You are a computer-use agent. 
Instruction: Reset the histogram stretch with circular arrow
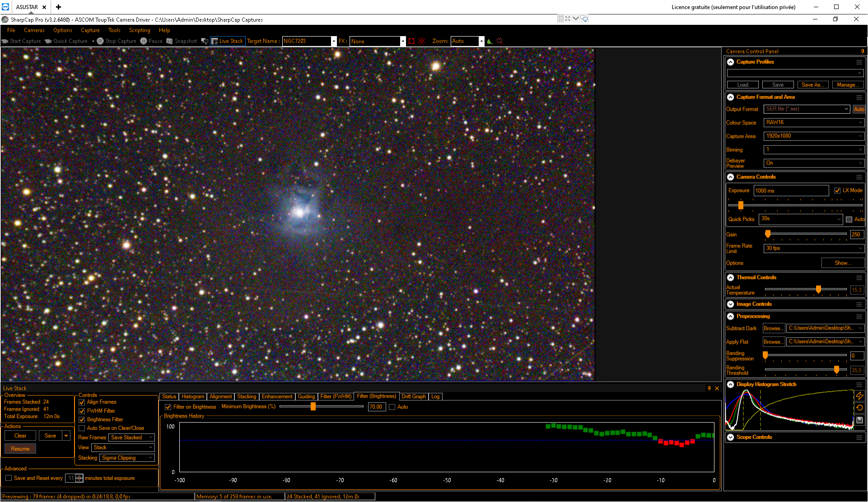coord(859,408)
